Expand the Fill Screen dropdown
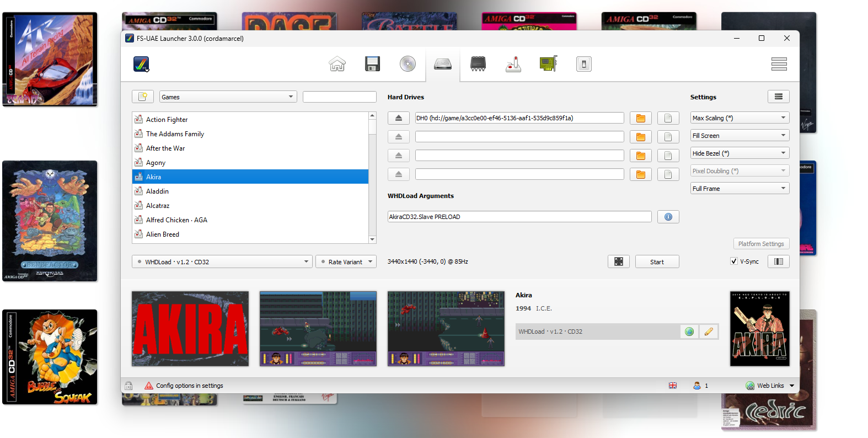 coord(740,136)
